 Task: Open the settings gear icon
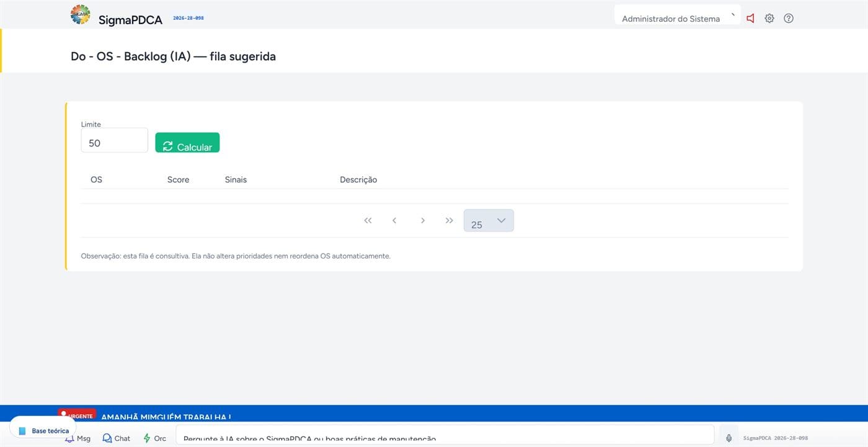[x=769, y=19]
